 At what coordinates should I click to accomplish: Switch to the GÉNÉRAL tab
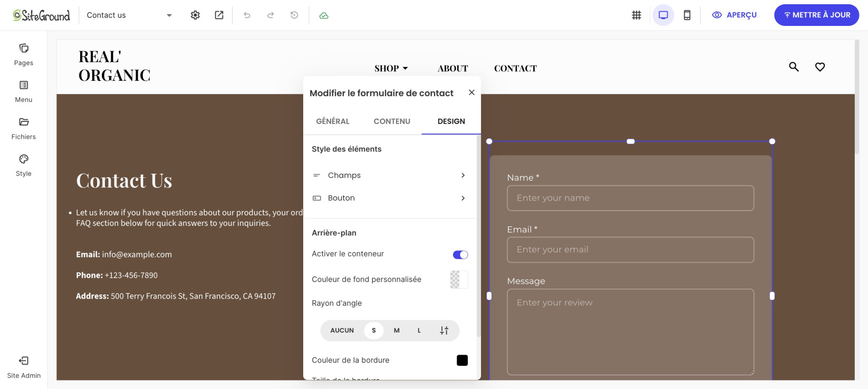(333, 121)
